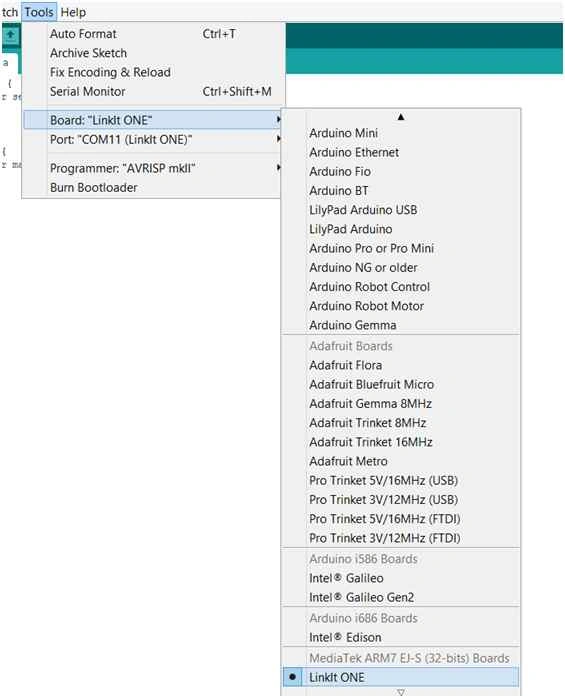Click scroll-down arrow at bottom of board list
565x698 pixels.
[401, 692]
